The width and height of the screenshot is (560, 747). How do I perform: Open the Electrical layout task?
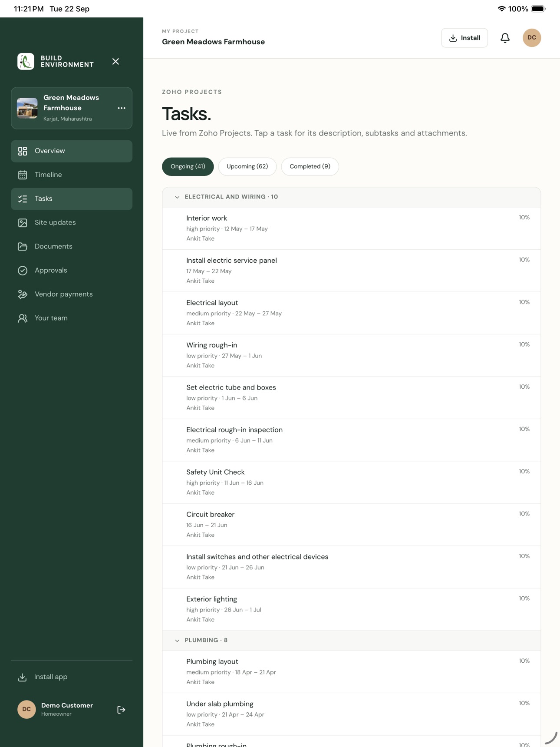(352, 313)
